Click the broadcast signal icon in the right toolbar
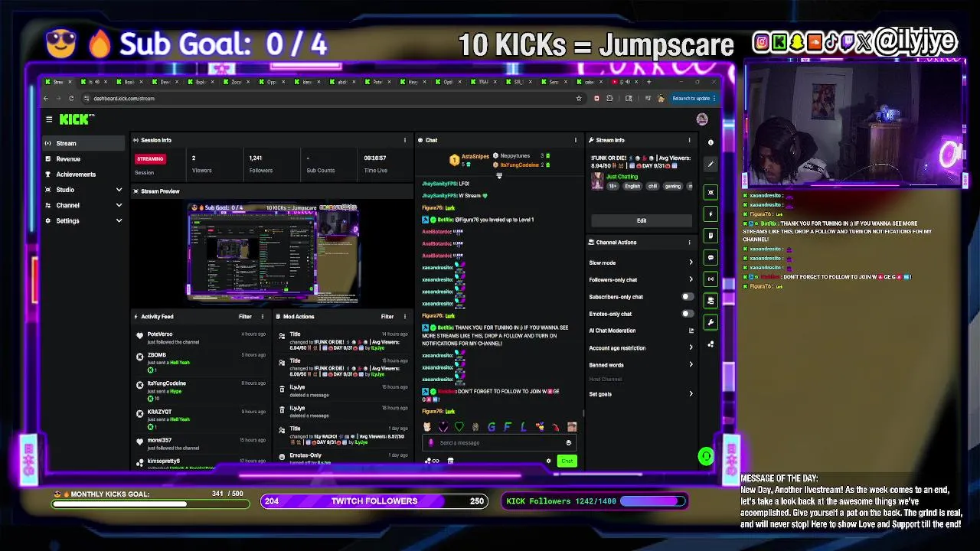 710,279
